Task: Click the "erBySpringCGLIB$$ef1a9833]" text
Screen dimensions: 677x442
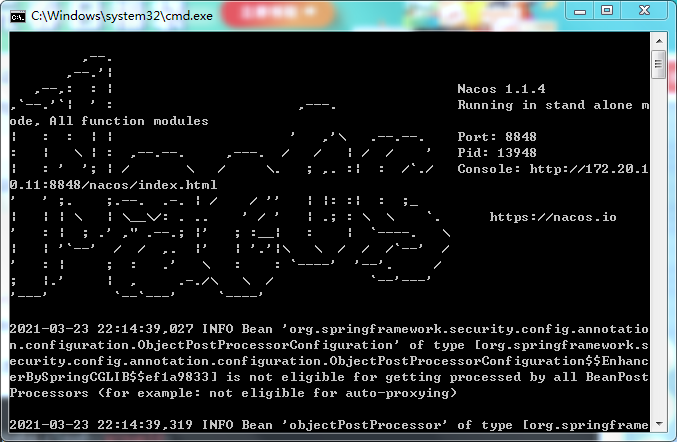Action: [116, 377]
